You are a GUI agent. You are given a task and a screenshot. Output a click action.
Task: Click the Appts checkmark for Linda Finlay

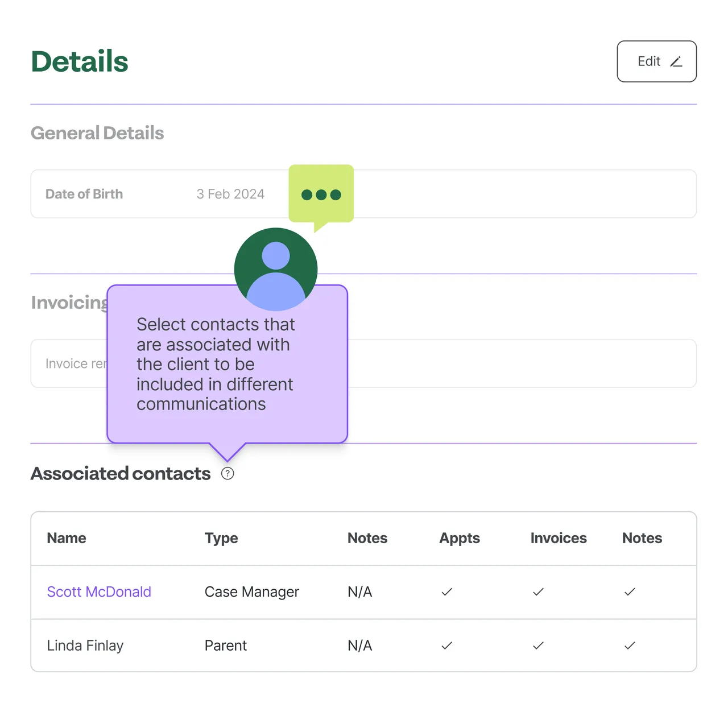pyautogui.click(x=447, y=646)
